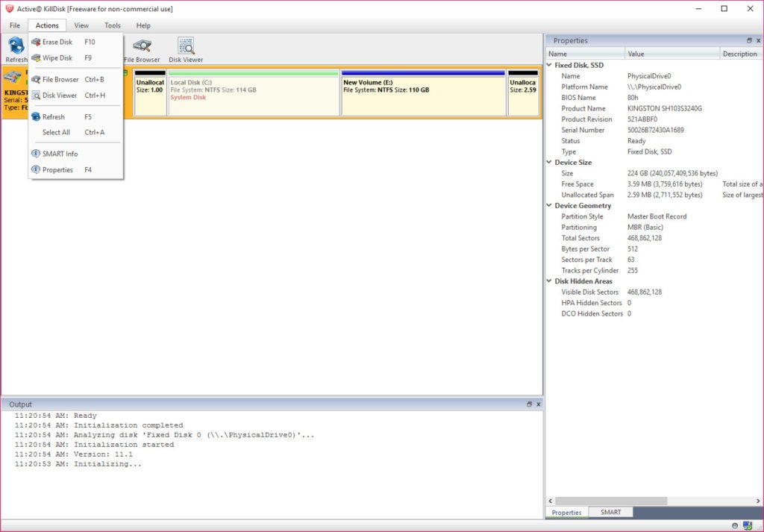Open the Tools menu

(x=113, y=25)
